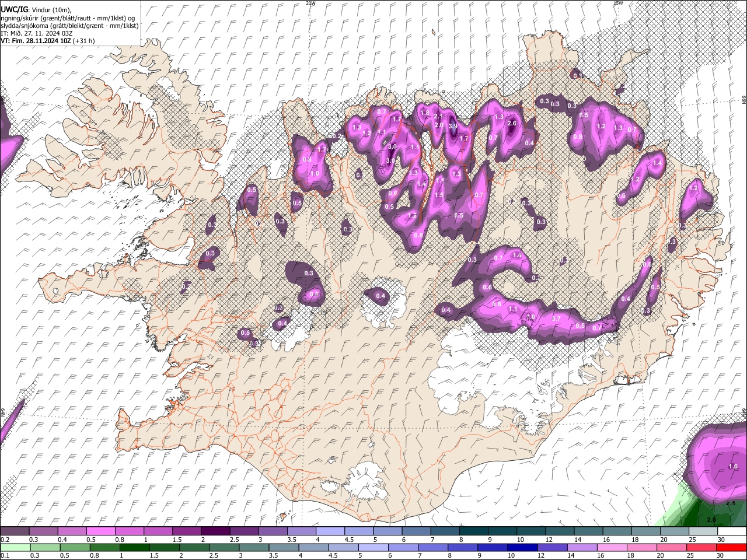Select lower legend swatch between 4.5 and 5
The height and width of the screenshot is (560, 747).
pos(344,547)
